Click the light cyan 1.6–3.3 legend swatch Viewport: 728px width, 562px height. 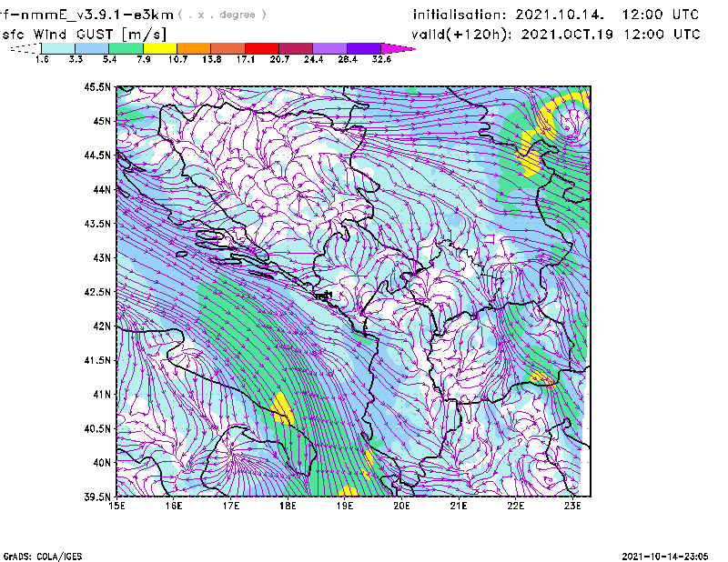(58, 48)
